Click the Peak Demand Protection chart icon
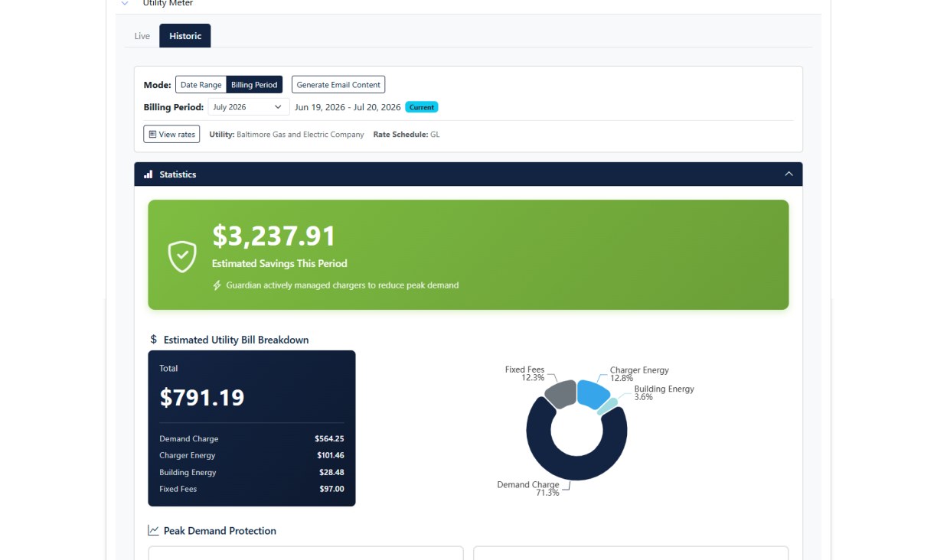Image resolution: width=937 pixels, height=560 pixels. click(153, 530)
